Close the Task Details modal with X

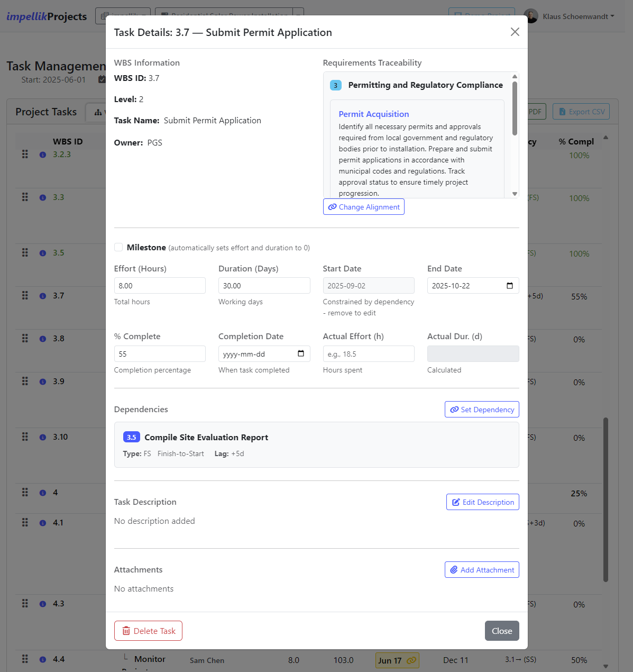tap(515, 32)
